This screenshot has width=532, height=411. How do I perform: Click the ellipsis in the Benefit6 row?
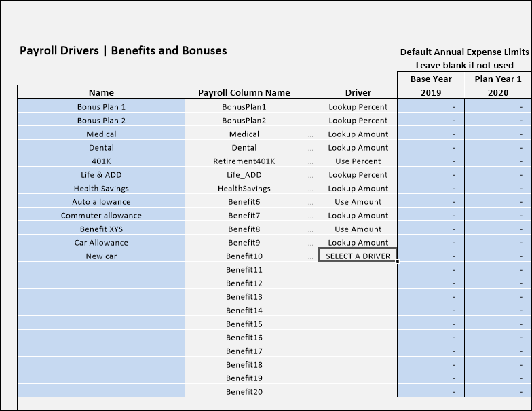[311, 202]
